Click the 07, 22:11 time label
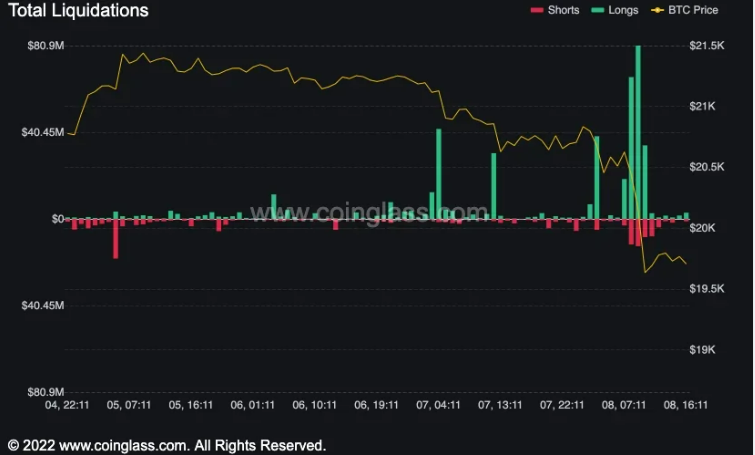The height and width of the screenshot is (455, 755). tap(562, 405)
